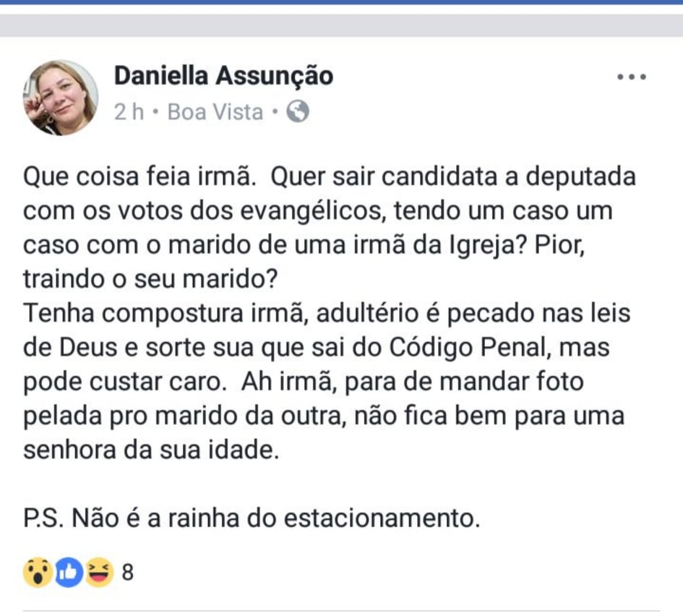The width and height of the screenshot is (683, 616).
Task: Open the three-dot post options menu
Action: pyautogui.click(x=632, y=77)
